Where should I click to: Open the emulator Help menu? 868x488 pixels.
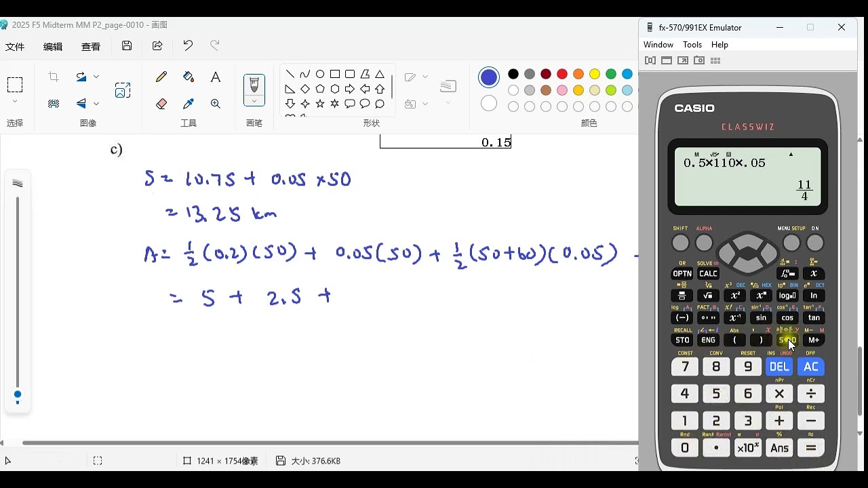click(719, 45)
